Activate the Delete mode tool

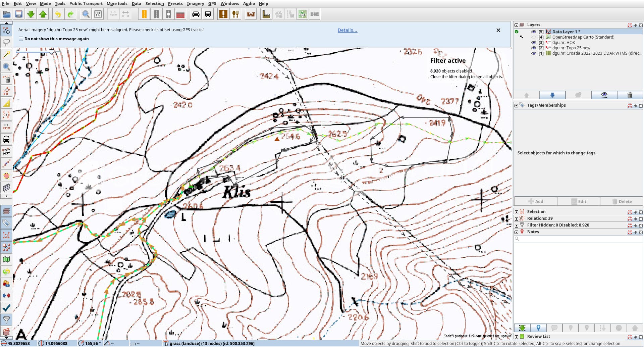click(6, 79)
